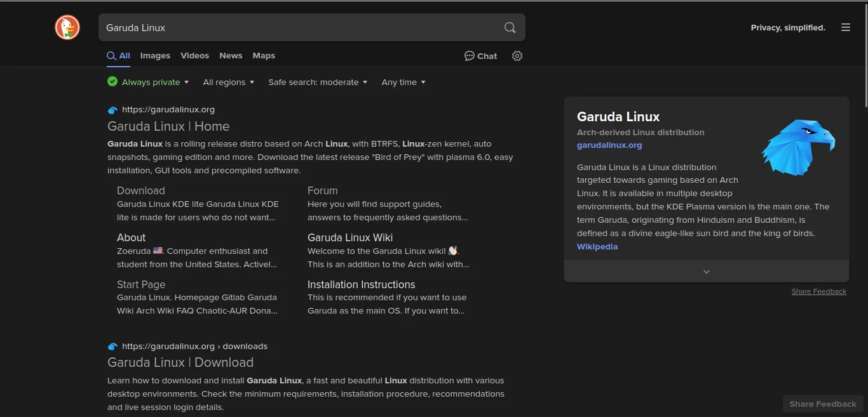Open the Forum sitelink
This screenshot has height=417, width=868.
[x=323, y=190]
